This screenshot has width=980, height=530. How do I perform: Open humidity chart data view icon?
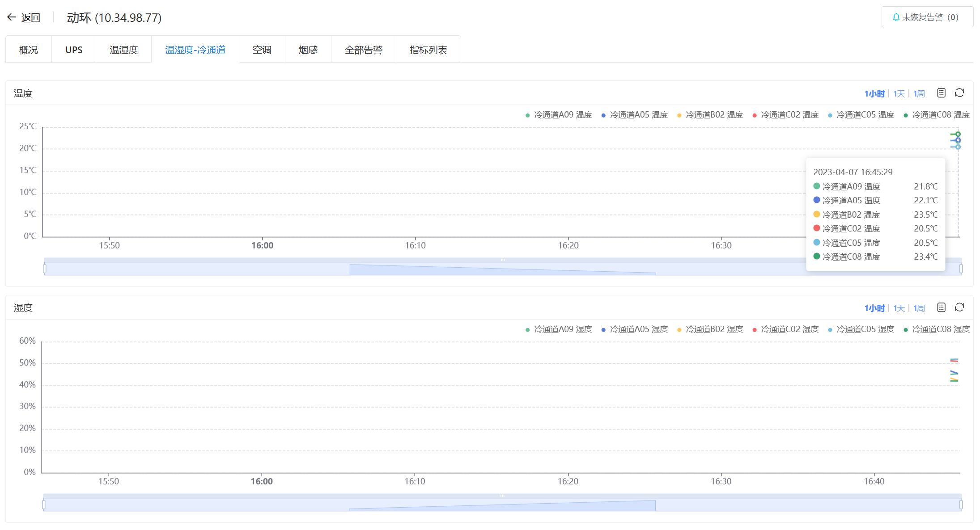(x=942, y=307)
